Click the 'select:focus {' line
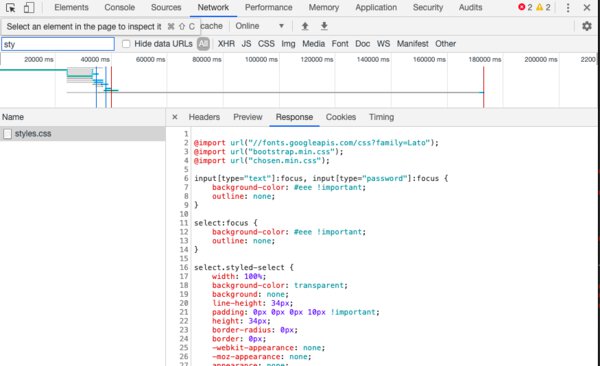 pos(226,223)
